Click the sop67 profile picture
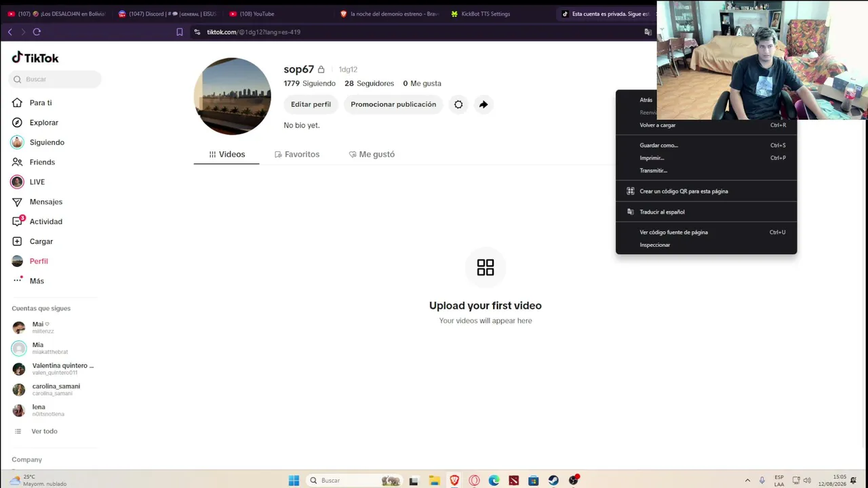This screenshot has height=488, width=868. 233,96
